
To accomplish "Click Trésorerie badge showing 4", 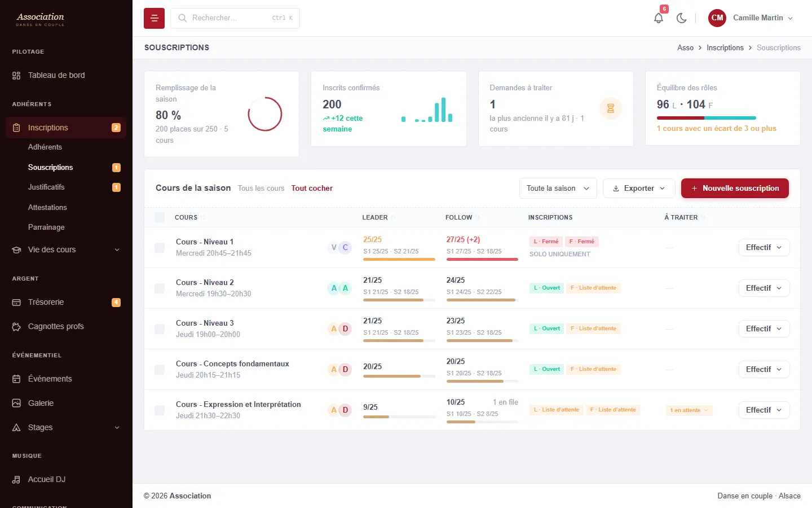I will point(116,303).
